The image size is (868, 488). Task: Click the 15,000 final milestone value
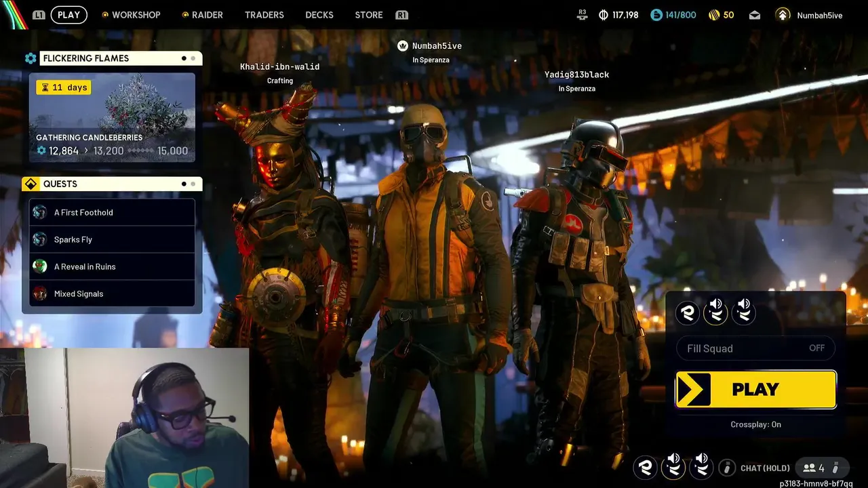tap(172, 150)
